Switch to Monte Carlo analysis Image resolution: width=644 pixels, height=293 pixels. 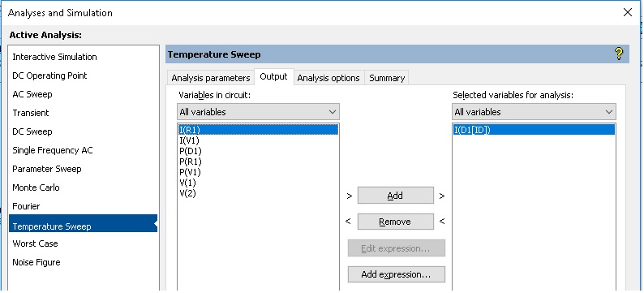(36, 187)
